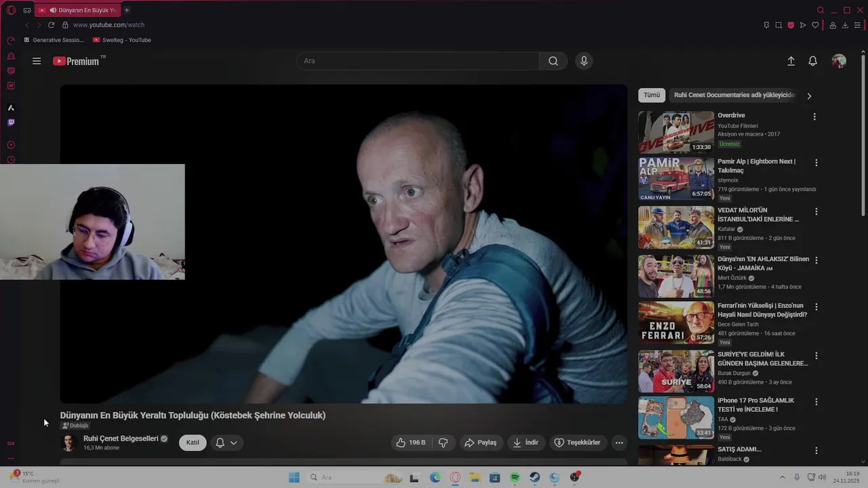Open Ruhi Çenet Belgeselleri channel link
This screenshot has width=868, height=488.
click(x=121, y=439)
